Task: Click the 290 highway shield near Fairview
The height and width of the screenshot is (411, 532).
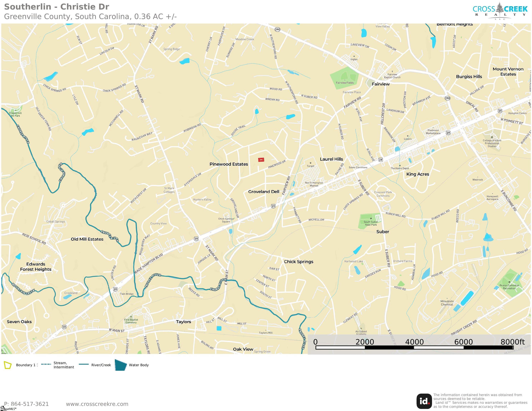Action: tap(448, 98)
